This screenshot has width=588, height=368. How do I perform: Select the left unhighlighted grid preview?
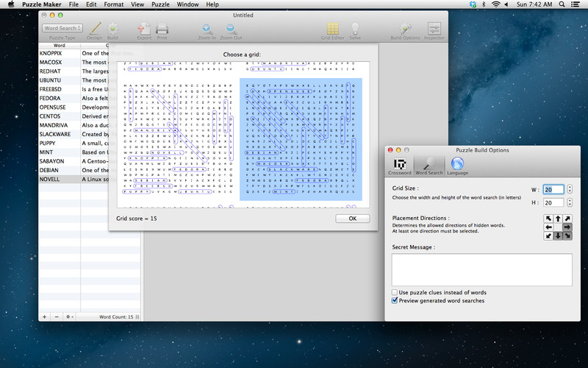click(x=178, y=139)
